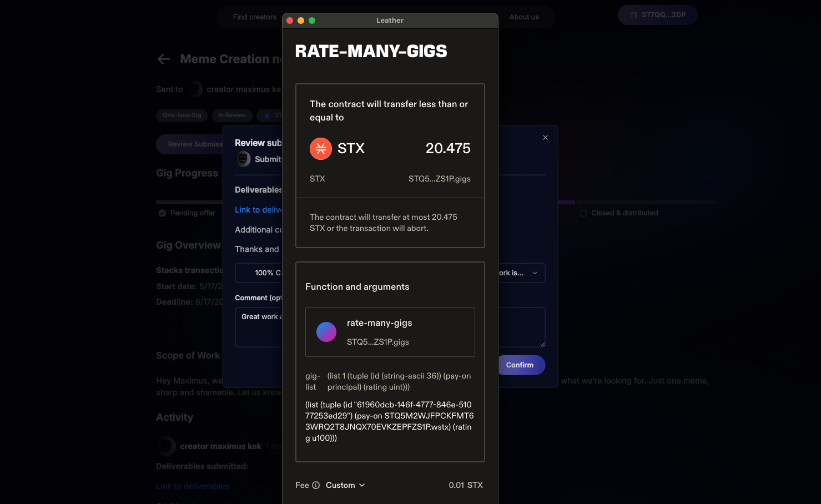821x504 pixels.
Task: Open Link to deliverables under Activity
Action: click(x=193, y=486)
